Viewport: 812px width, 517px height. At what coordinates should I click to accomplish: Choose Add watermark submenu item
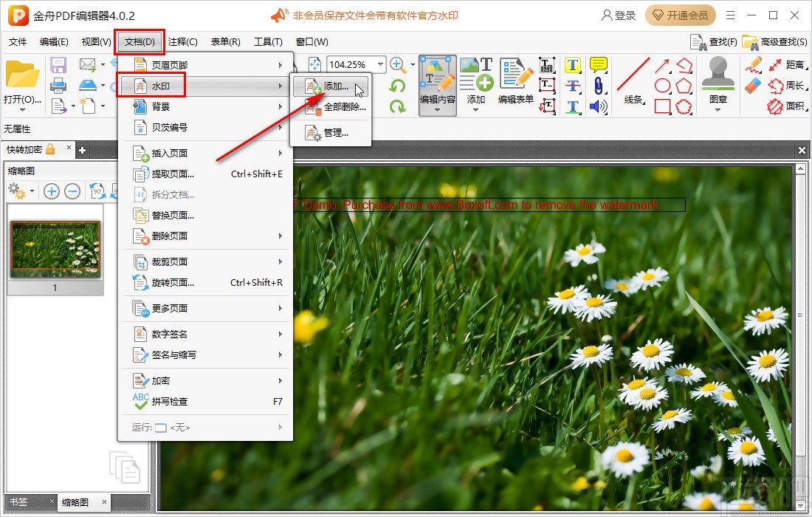tap(331, 86)
